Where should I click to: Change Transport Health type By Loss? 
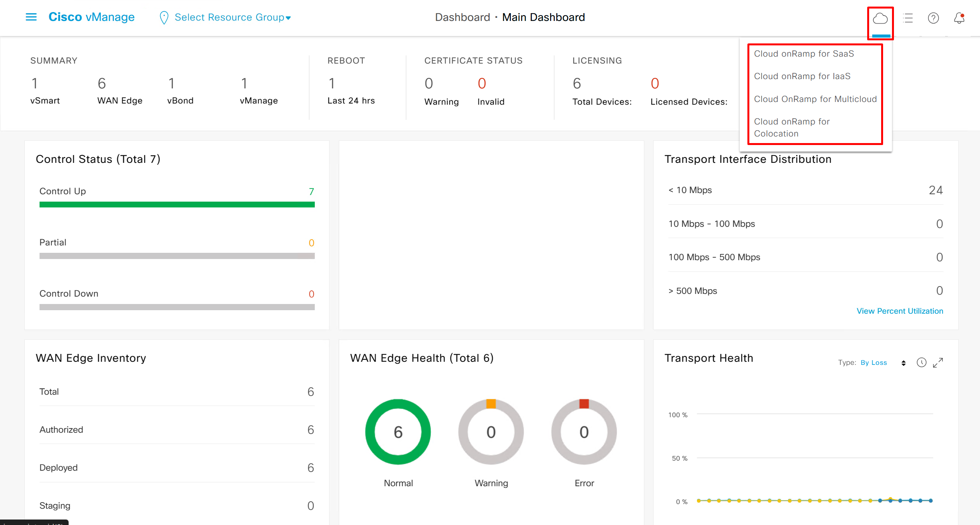[873, 363]
